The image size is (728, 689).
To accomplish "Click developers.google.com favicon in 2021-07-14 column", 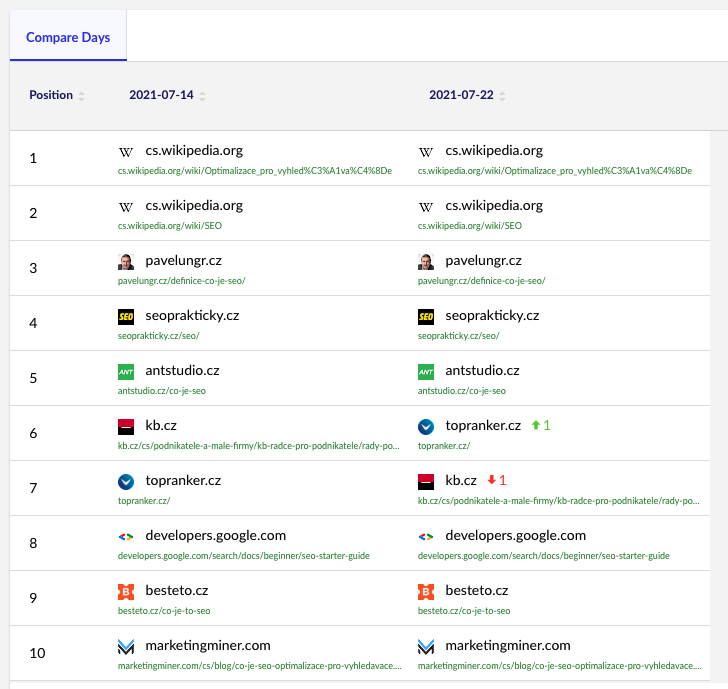I will 126,537.
